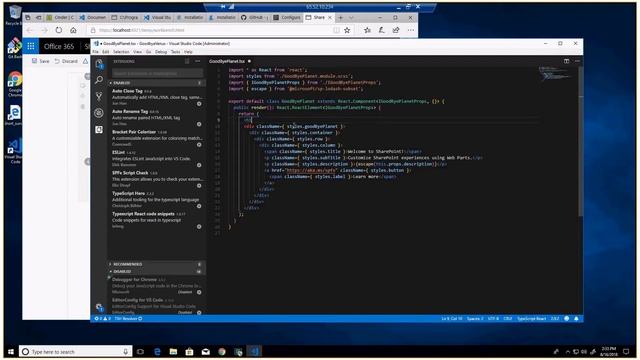Image resolution: width=640 pixels, height=360 pixels.
Task: Click the Edge browser refresh button
Action: (x=59, y=30)
